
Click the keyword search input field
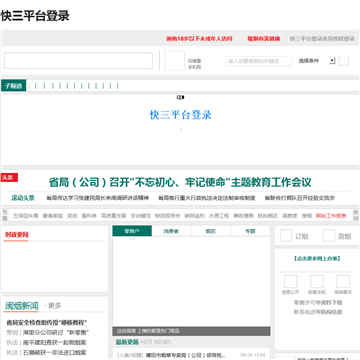pos(258,61)
